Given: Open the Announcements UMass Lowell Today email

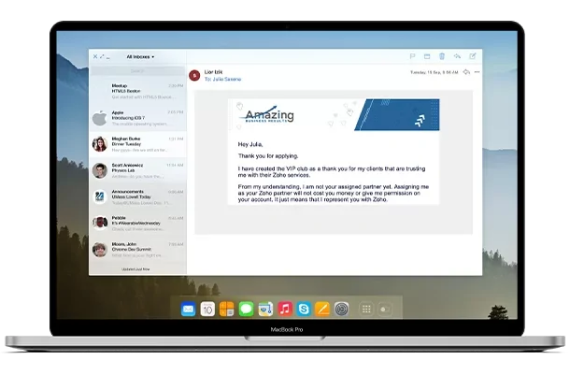Looking at the screenshot, I should tap(138, 197).
